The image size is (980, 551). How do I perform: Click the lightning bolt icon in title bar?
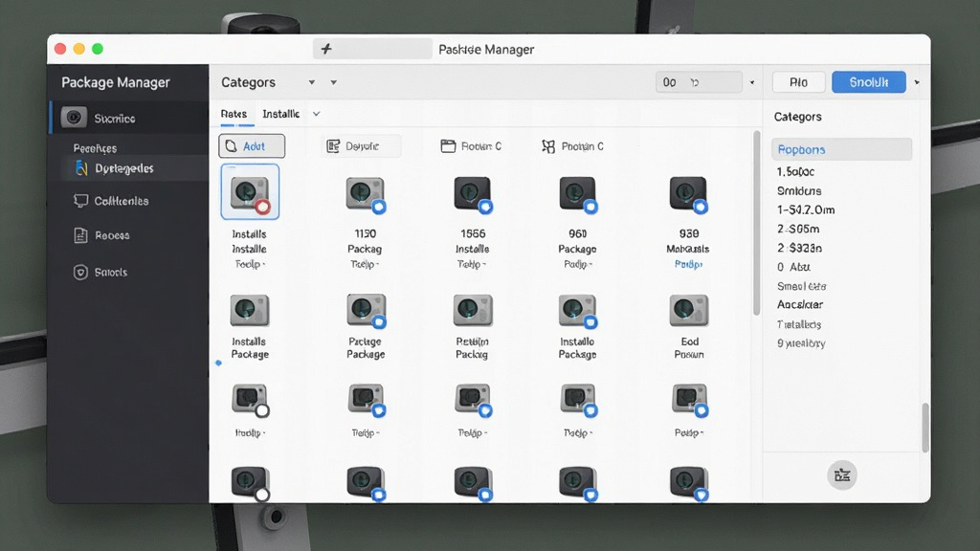[326, 49]
